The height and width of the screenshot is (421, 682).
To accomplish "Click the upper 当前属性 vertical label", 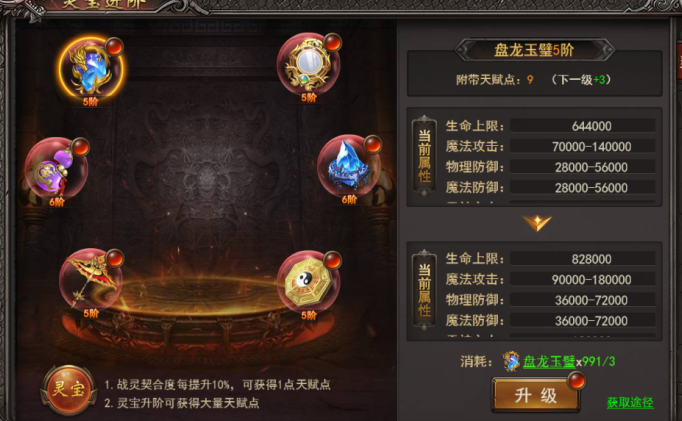I will [x=424, y=157].
